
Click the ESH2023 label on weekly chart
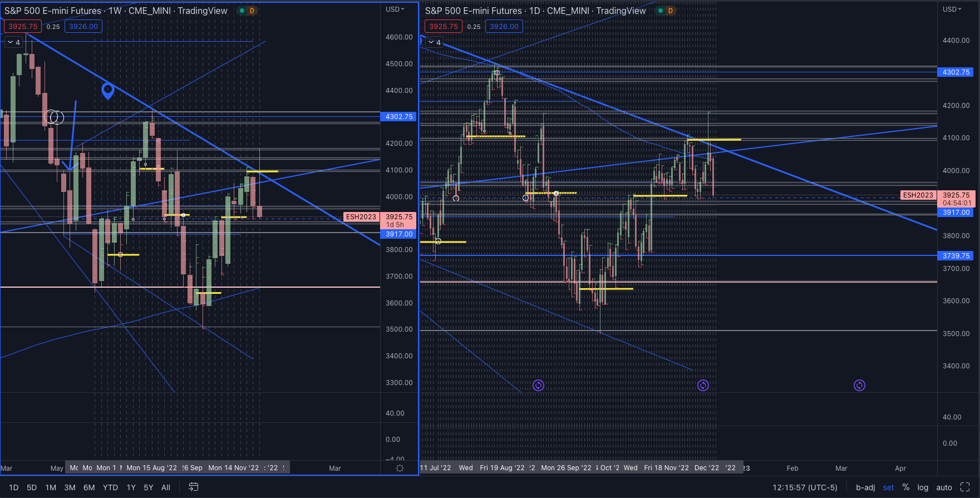(361, 217)
